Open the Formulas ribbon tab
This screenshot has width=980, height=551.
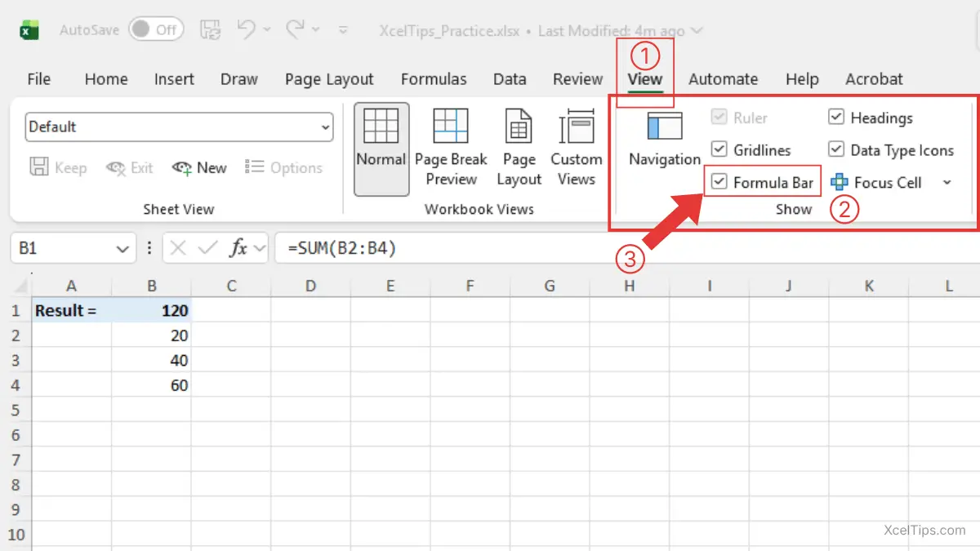coord(434,79)
